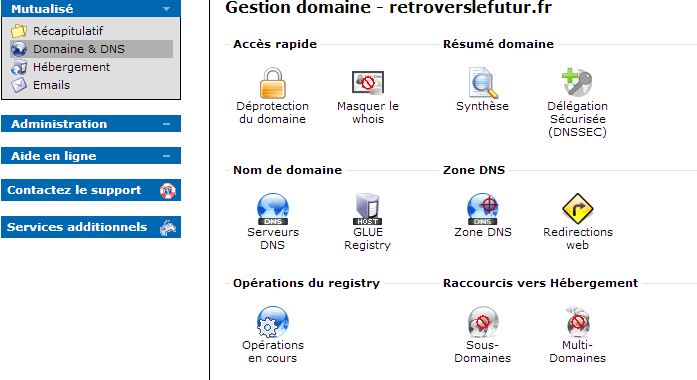The image size is (697, 380).
Task: Click the Opérations du registry section heading
Action: (x=306, y=283)
